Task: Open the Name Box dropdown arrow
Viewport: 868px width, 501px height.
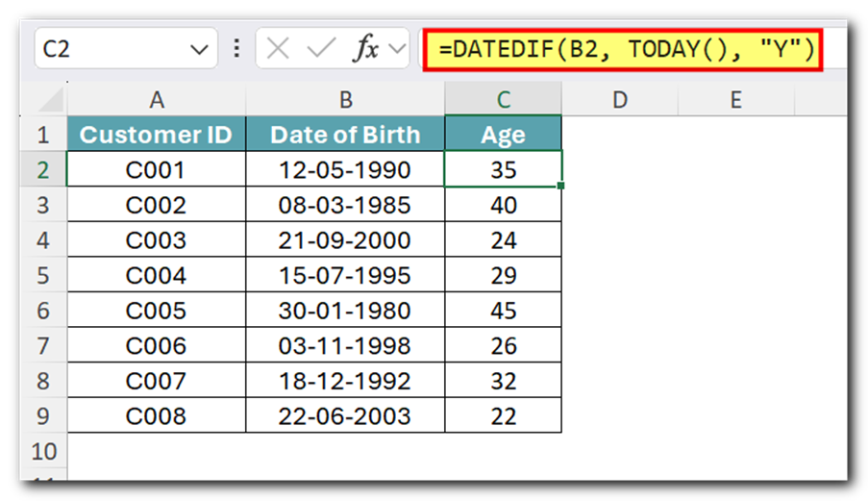Action: 199,50
